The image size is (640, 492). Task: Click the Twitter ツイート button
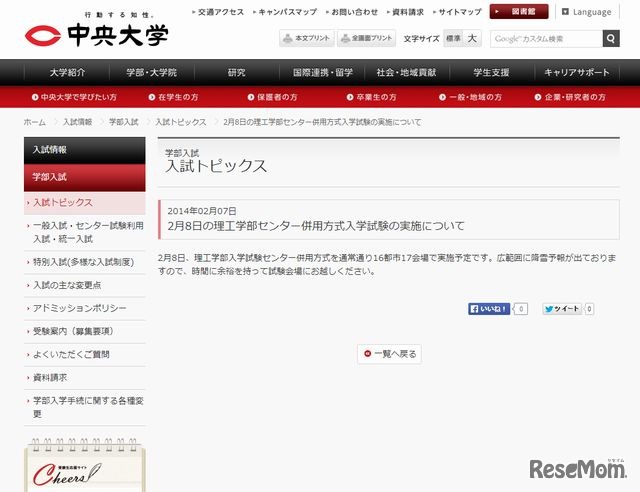click(562, 309)
